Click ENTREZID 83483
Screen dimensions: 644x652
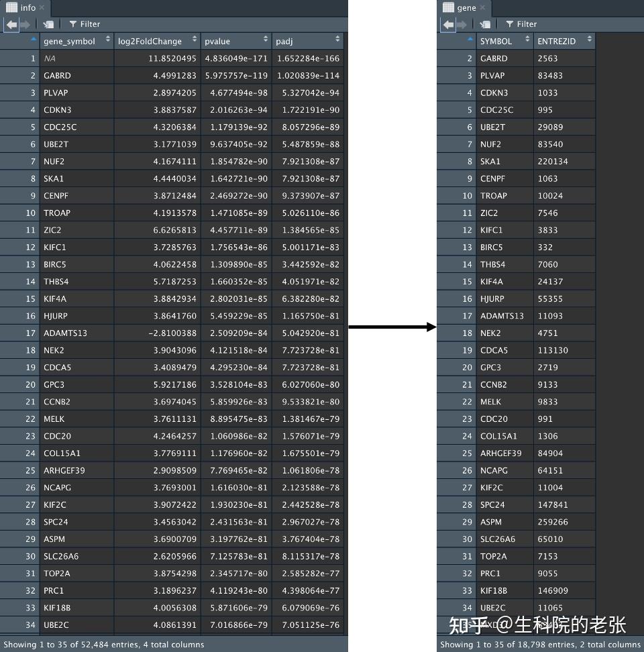(x=550, y=76)
